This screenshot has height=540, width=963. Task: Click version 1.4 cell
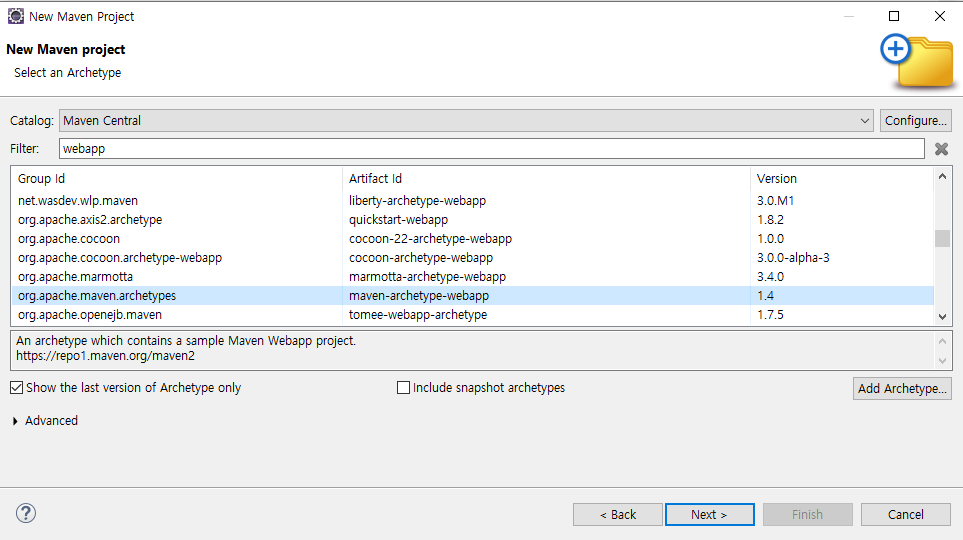765,296
